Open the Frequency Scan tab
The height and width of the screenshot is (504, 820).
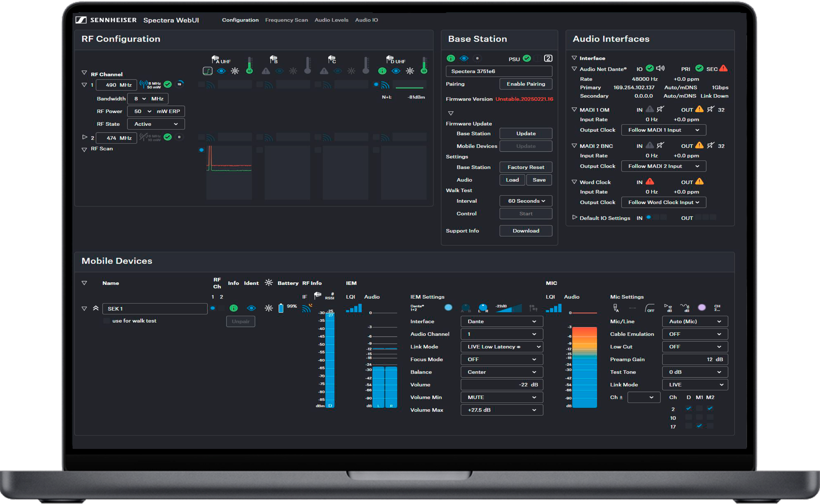286,20
